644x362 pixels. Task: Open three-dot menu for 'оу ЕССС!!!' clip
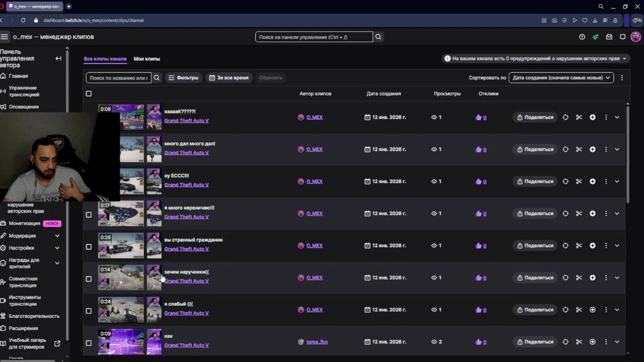coord(606,182)
